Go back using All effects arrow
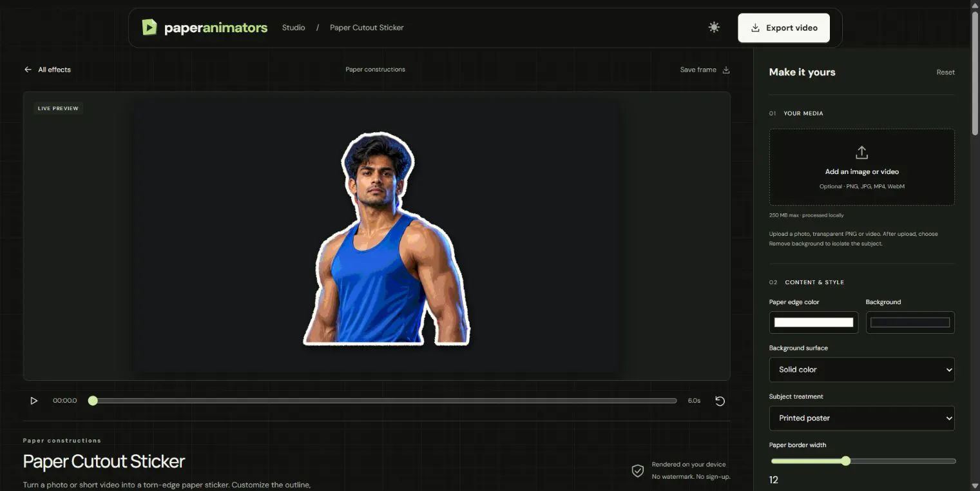This screenshot has height=491, width=980. pos(28,70)
